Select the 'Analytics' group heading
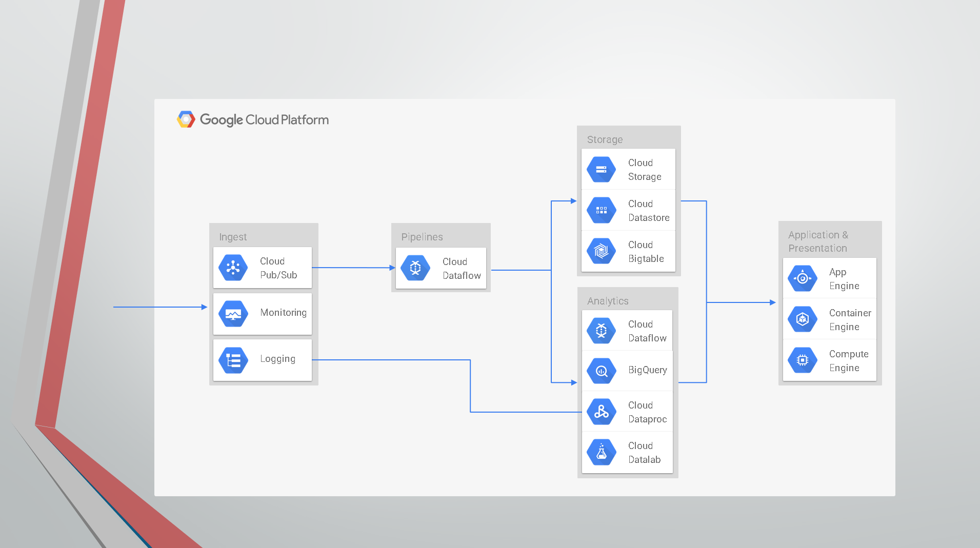Screen dimensions: 980x548 (608, 301)
